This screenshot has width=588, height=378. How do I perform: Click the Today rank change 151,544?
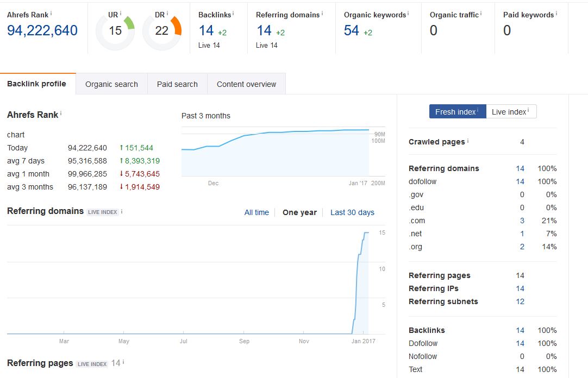coord(136,148)
